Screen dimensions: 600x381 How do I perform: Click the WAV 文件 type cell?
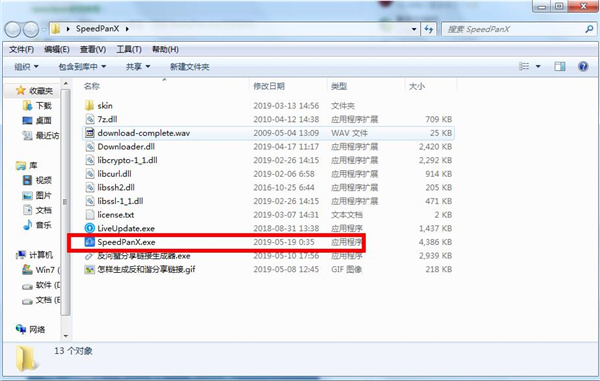click(349, 133)
